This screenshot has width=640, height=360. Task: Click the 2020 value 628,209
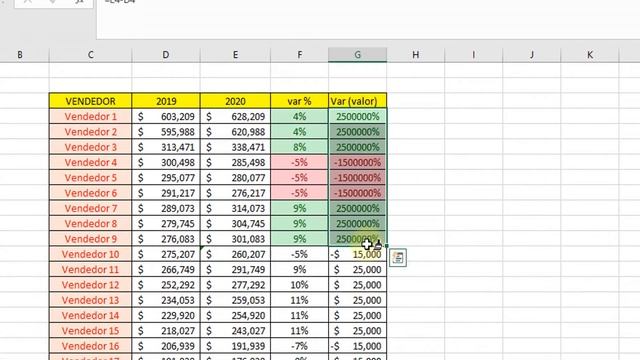[235, 116]
